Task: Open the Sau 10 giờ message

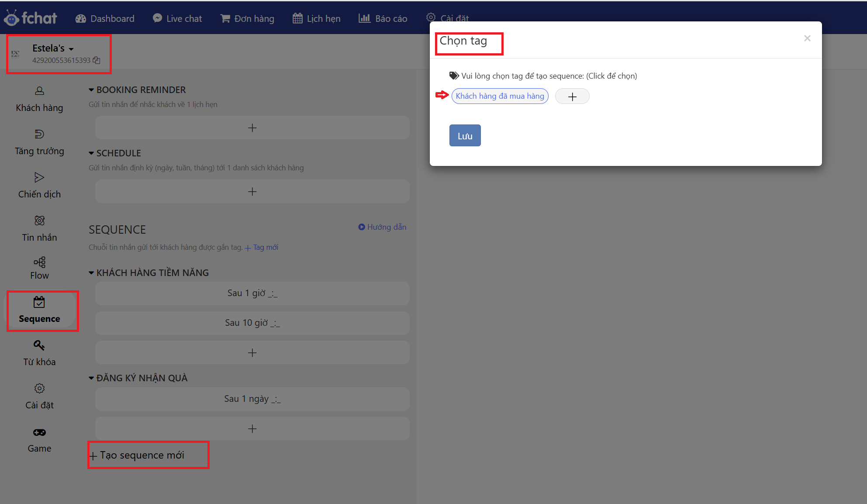Action: pos(252,323)
